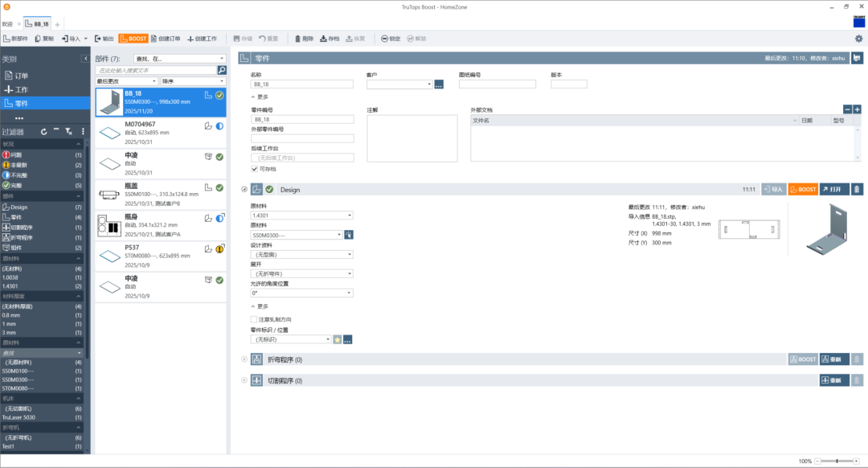Click the star icon beside 零件标识 dropdown
Image resolution: width=868 pixels, height=468 pixels.
tap(338, 339)
